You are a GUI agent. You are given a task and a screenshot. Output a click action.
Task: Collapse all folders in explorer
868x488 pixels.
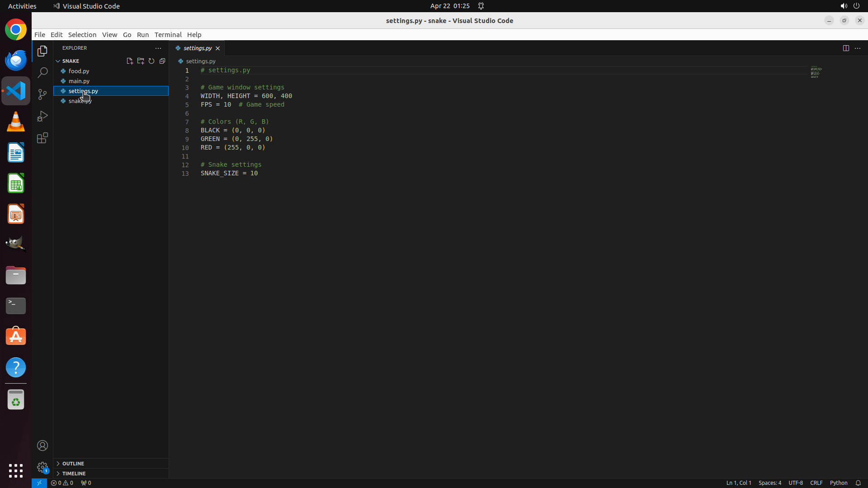(162, 61)
